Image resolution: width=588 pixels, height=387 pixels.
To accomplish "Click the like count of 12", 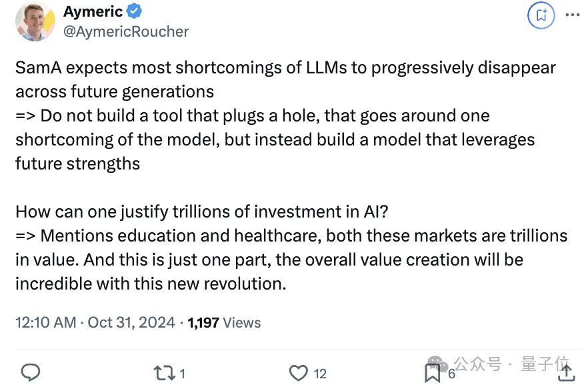I will click(x=320, y=374).
